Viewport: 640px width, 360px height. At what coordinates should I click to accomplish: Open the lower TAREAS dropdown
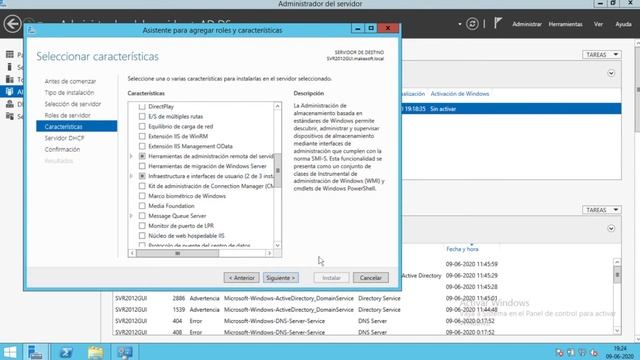click(602, 210)
